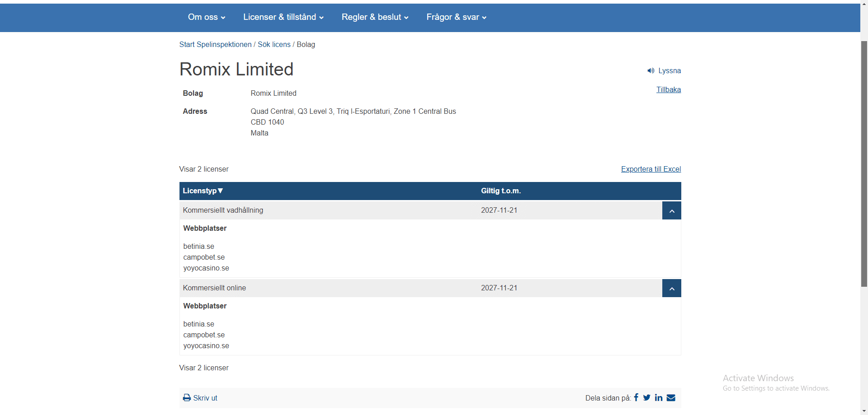This screenshot has height=415, width=868.
Task: Click the Tillbaka link
Action: pos(668,90)
